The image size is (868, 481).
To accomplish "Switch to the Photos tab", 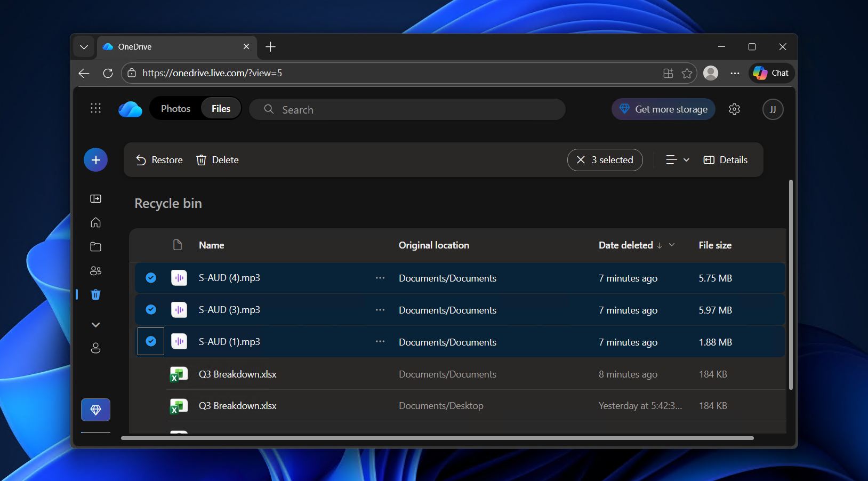I will tap(175, 108).
